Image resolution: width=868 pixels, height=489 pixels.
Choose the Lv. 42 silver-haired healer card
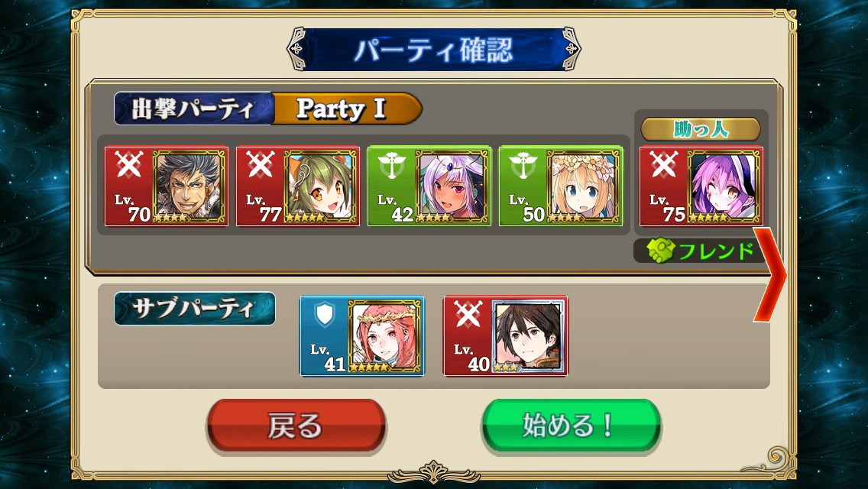[x=429, y=186]
